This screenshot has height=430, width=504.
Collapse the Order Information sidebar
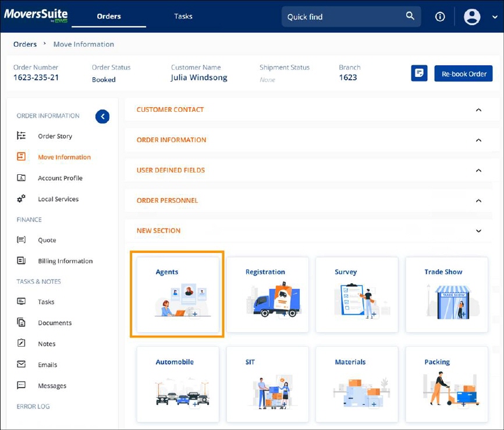coord(102,117)
